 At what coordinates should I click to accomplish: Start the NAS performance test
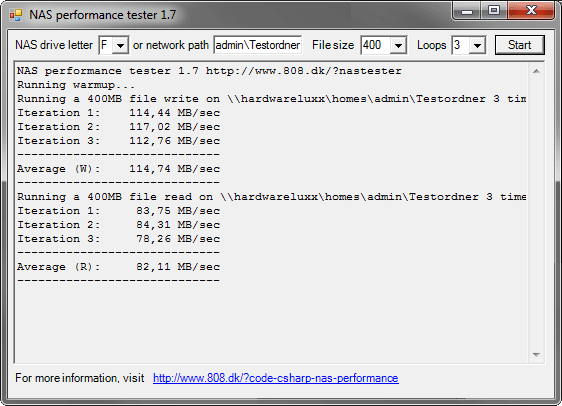tap(519, 45)
